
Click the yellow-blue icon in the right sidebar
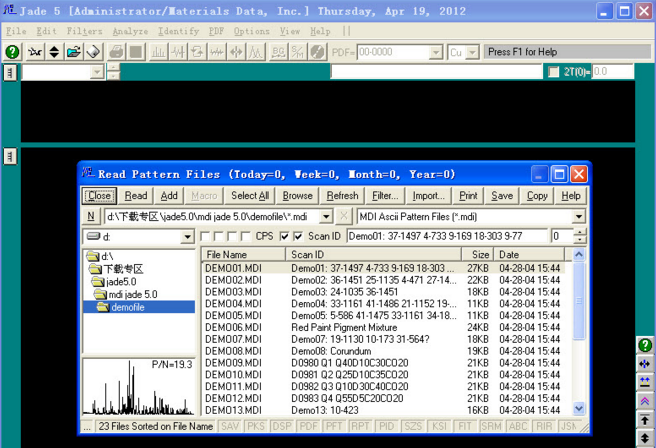tap(645, 382)
